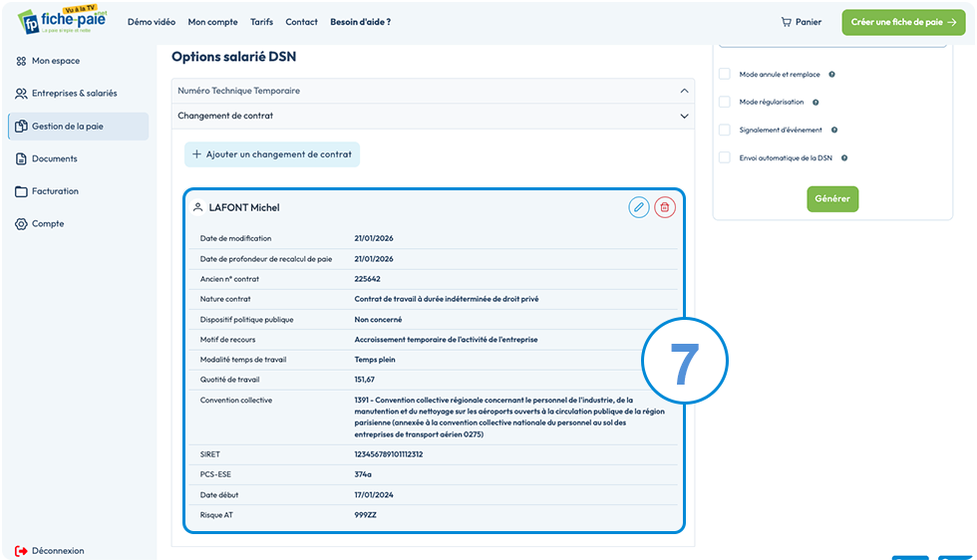The height and width of the screenshot is (560, 977).
Task: Go to Entreprises & salariés in sidebar
Action: tap(74, 94)
